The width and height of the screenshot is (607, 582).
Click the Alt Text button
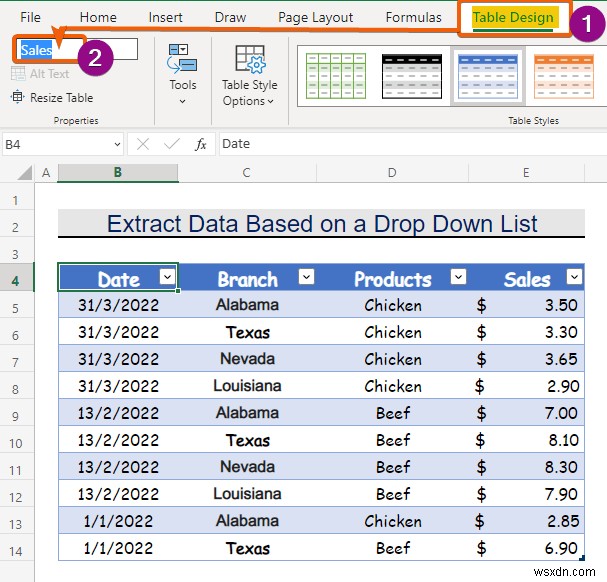(40, 73)
